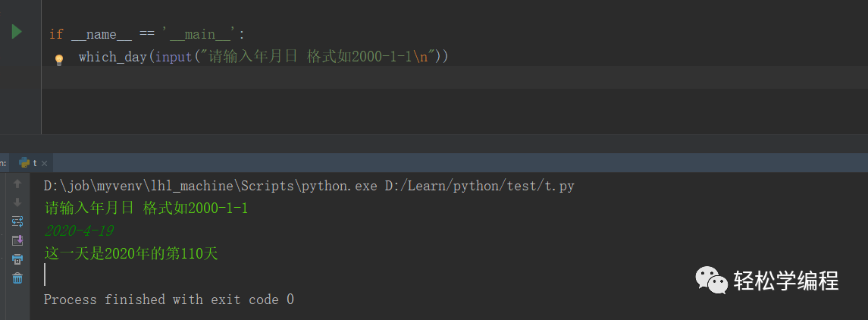
Task: Click the input builtin in code
Action: 174,58
